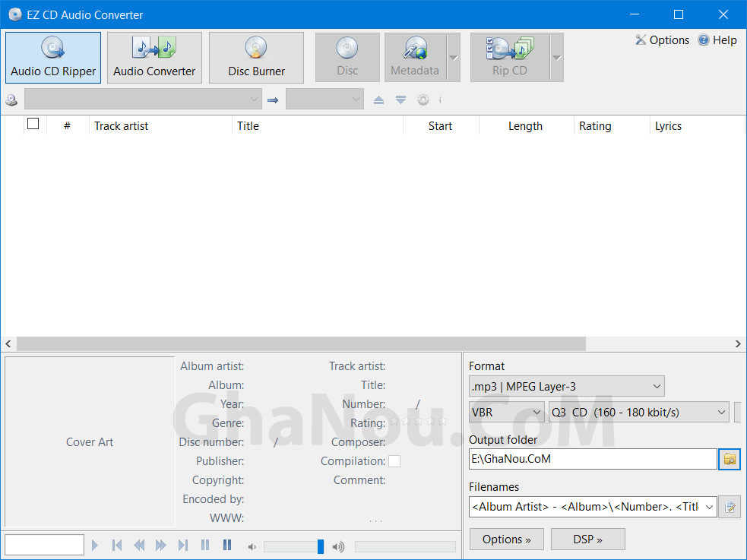Image resolution: width=747 pixels, height=560 pixels.
Task: Browse for output folder with folder icon
Action: (x=730, y=459)
